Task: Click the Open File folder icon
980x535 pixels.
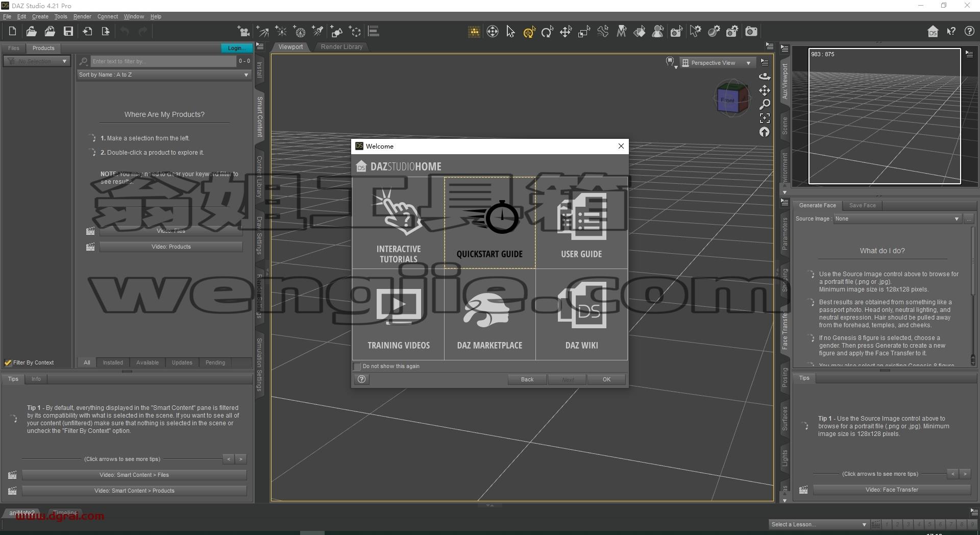Action: (x=31, y=32)
